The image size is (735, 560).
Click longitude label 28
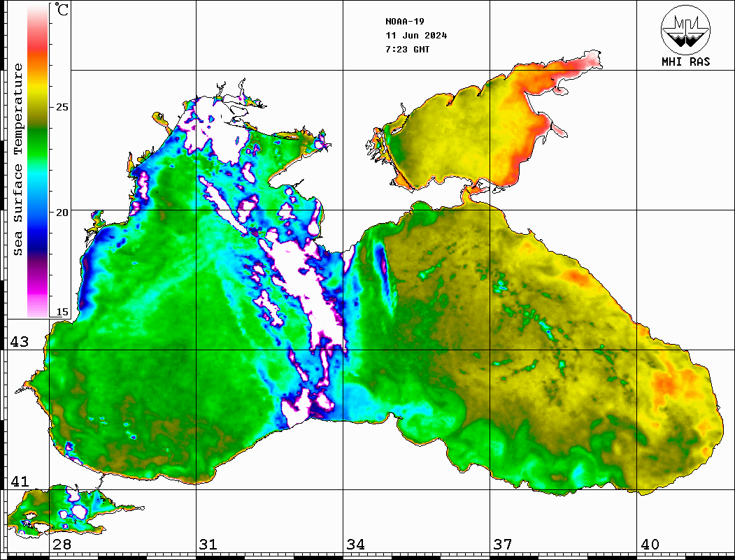pyautogui.click(x=62, y=545)
